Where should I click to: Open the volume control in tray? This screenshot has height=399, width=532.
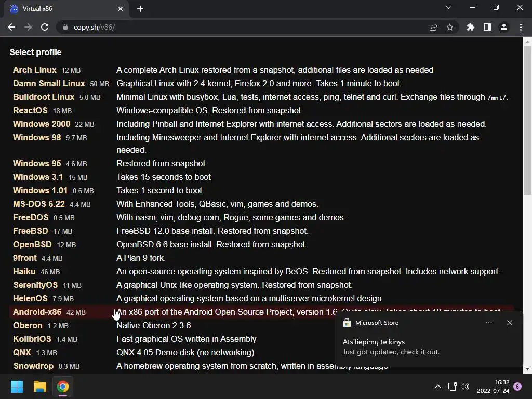[x=465, y=387]
